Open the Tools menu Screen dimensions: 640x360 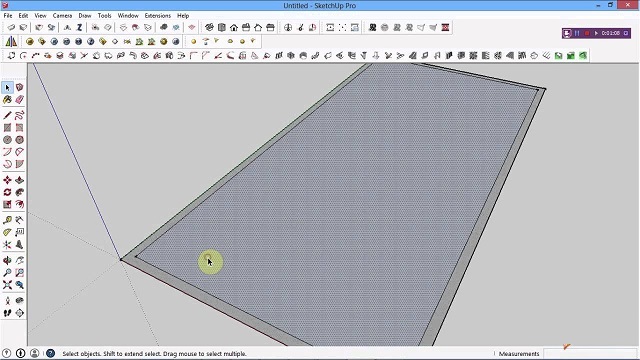click(104, 16)
